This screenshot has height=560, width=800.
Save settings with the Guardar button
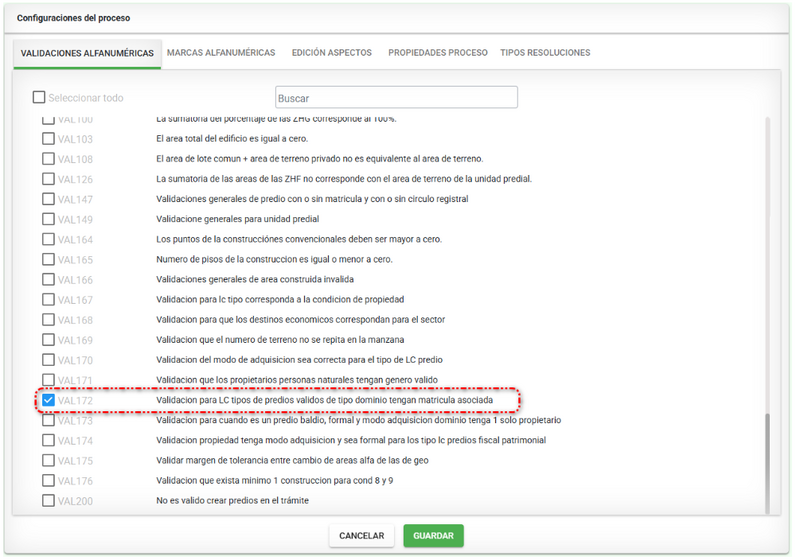[433, 536]
